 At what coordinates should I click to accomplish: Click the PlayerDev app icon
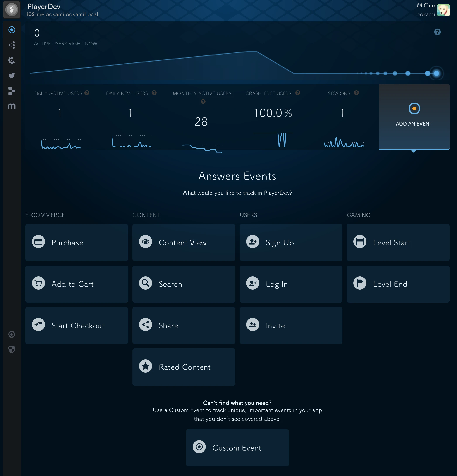pos(12,10)
